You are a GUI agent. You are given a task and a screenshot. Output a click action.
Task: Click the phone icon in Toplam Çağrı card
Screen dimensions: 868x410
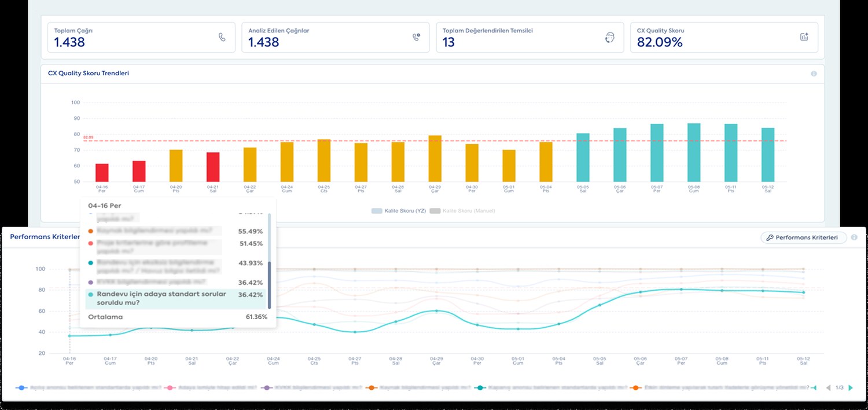pyautogui.click(x=222, y=37)
